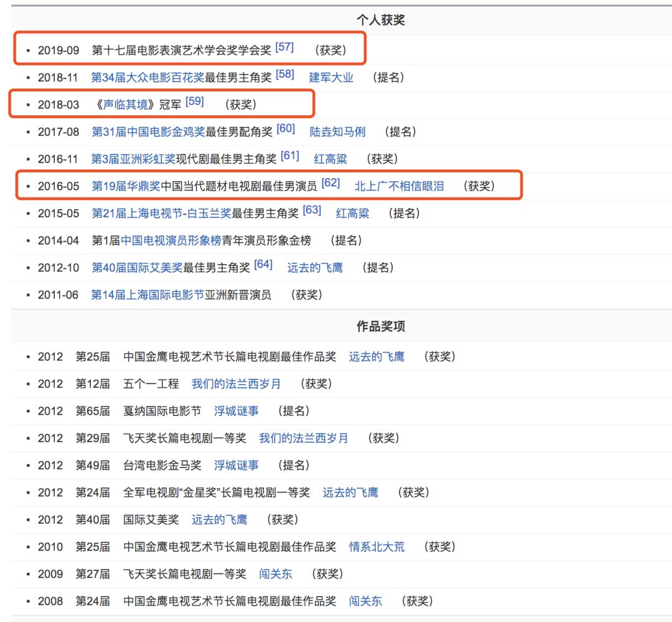
Task: Open 远去的飞鹰 link in 第25届金鹰 2012 row
Action: 376,357
